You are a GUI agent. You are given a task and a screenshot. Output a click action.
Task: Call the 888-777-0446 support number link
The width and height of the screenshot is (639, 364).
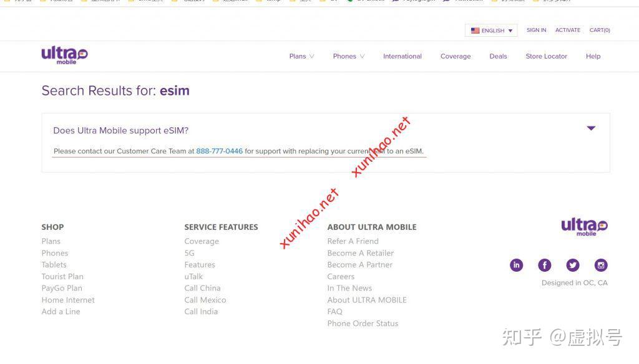[219, 151]
